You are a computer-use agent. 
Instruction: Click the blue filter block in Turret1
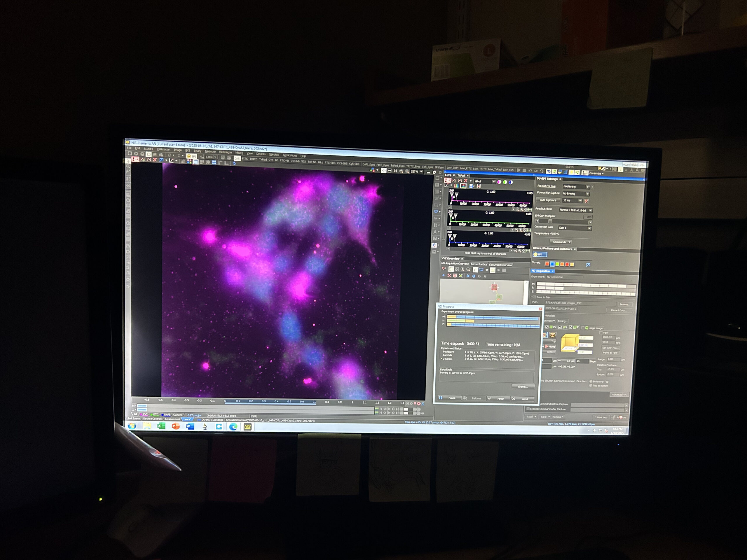(x=552, y=264)
